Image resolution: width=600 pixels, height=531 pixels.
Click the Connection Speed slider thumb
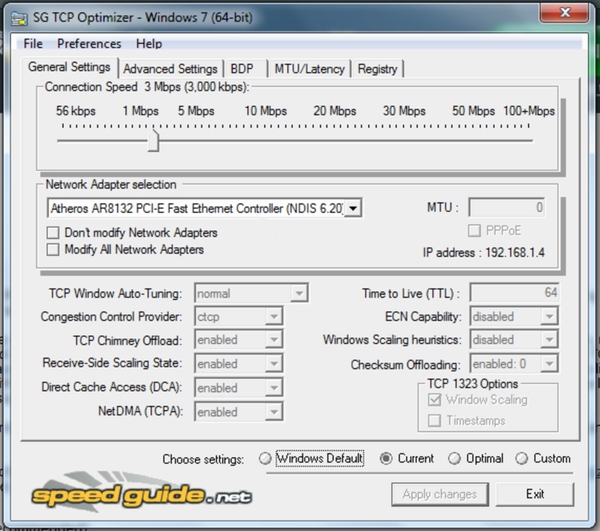(x=153, y=140)
